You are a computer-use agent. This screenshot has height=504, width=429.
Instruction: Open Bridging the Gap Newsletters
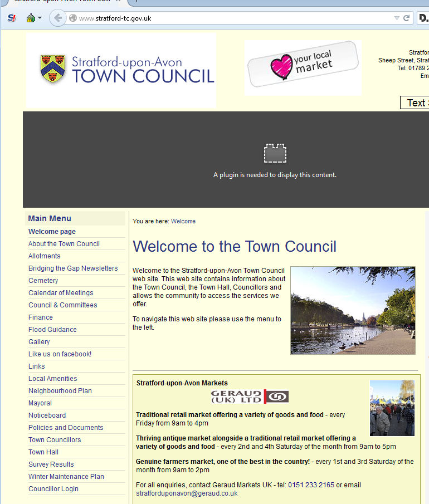[x=73, y=268]
